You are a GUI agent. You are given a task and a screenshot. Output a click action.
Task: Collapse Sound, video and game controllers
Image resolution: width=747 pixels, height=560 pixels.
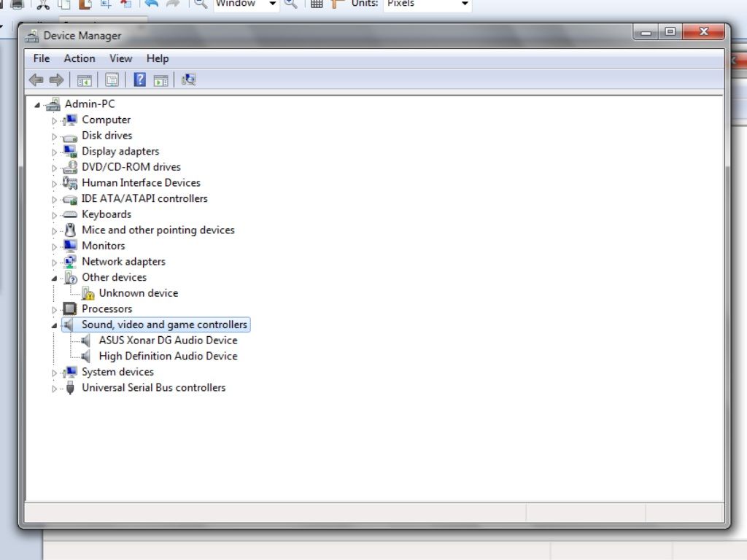click(54, 325)
